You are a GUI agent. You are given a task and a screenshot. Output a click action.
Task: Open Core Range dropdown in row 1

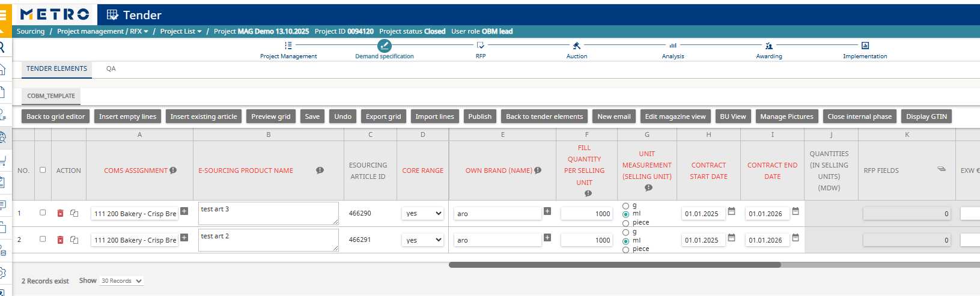(423, 213)
